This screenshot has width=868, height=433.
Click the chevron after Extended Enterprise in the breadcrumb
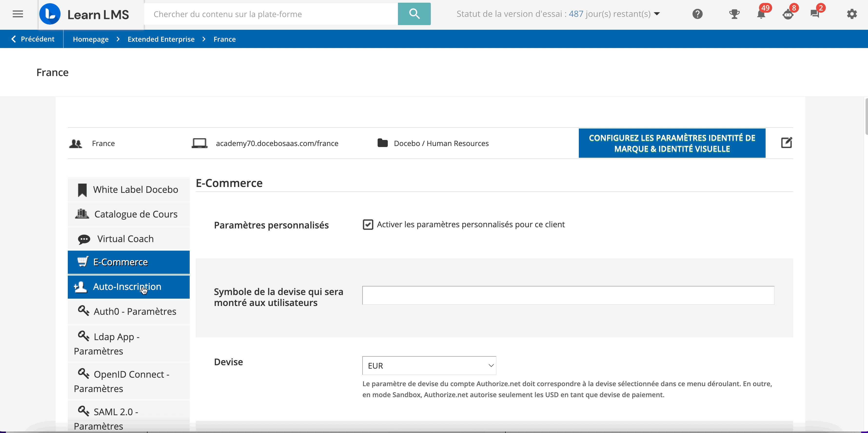[x=204, y=39]
